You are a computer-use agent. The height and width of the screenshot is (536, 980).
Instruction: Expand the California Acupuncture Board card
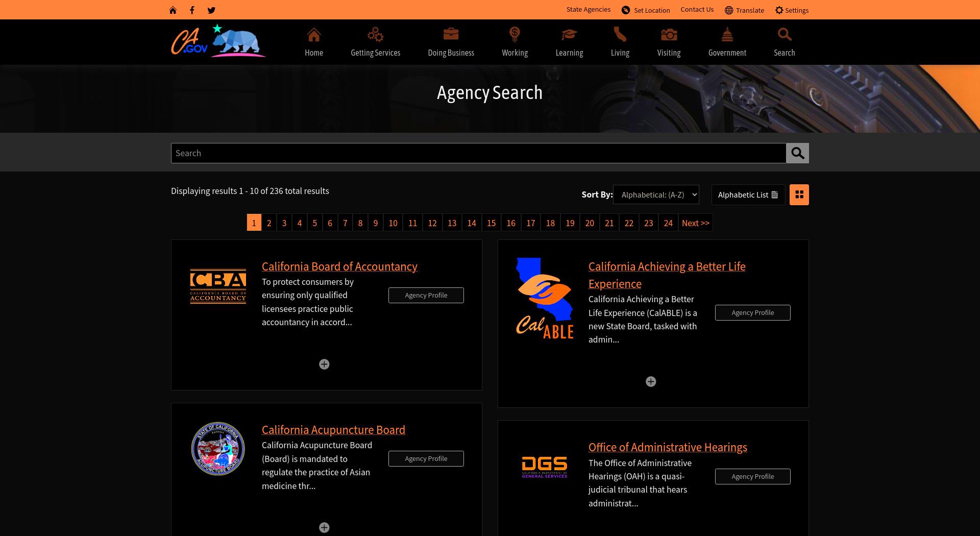click(x=324, y=527)
